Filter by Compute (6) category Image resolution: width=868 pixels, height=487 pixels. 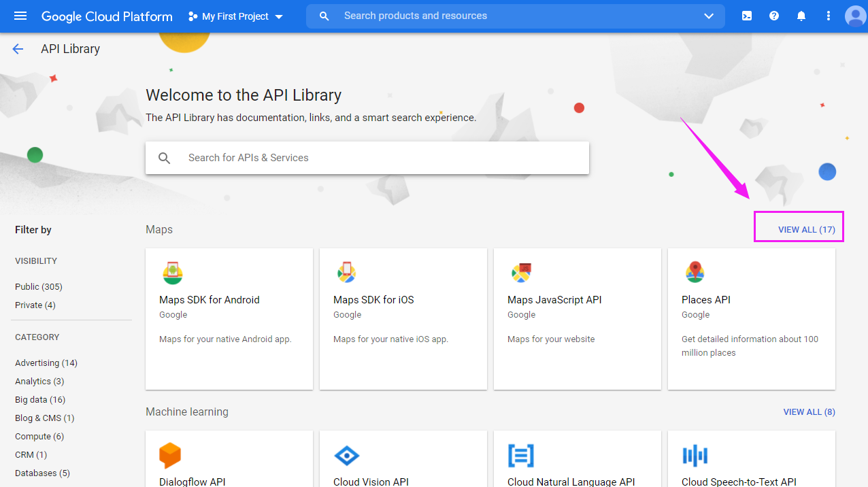click(x=39, y=437)
